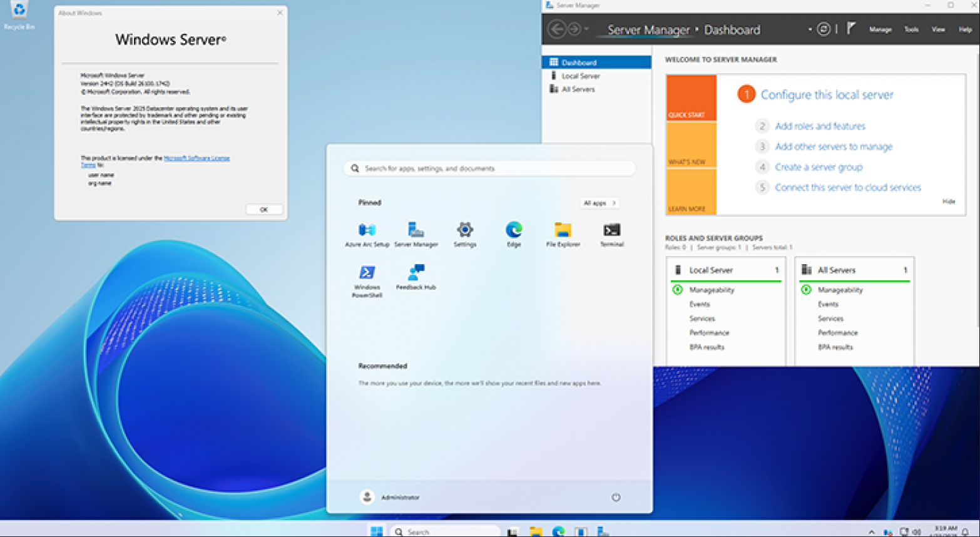Open the Settings gear in Start menu
The image size is (980, 537).
pyautogui.click(x=465, y=235)
